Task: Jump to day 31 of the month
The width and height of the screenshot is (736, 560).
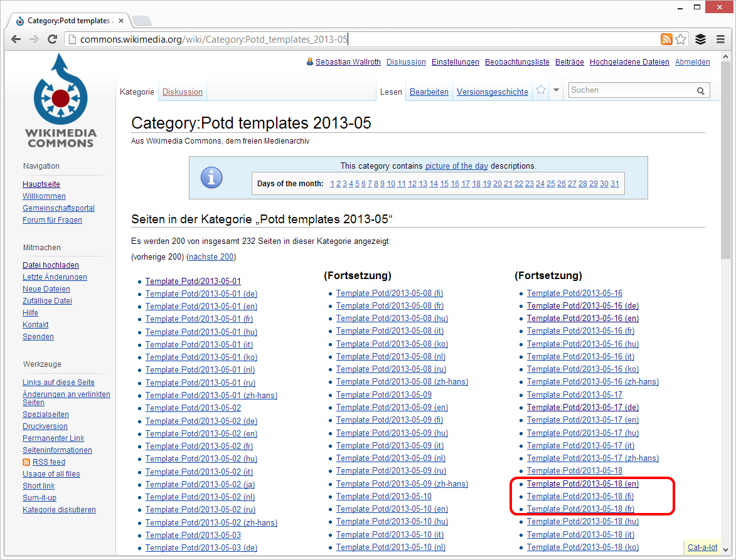Action: point(614,184)
